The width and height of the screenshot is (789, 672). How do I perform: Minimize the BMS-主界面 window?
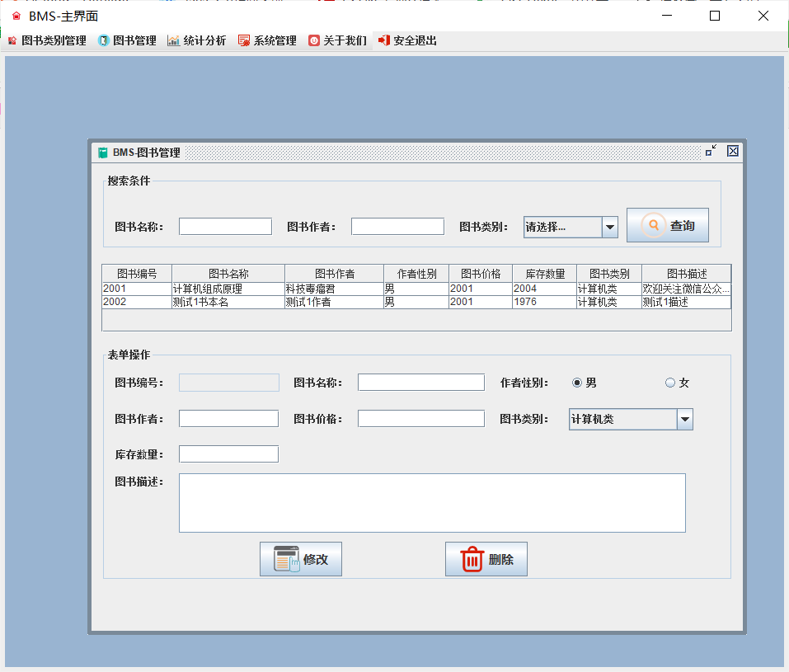[x=667, y=16]
